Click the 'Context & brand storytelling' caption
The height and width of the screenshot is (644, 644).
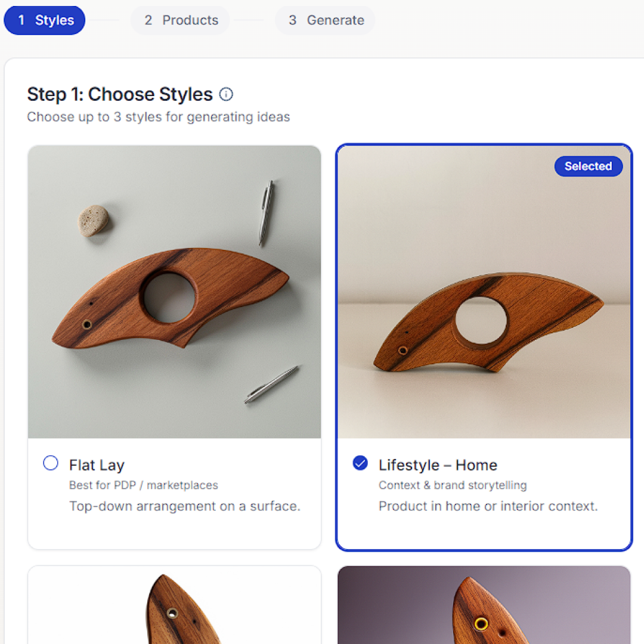(x=453, y=485)
